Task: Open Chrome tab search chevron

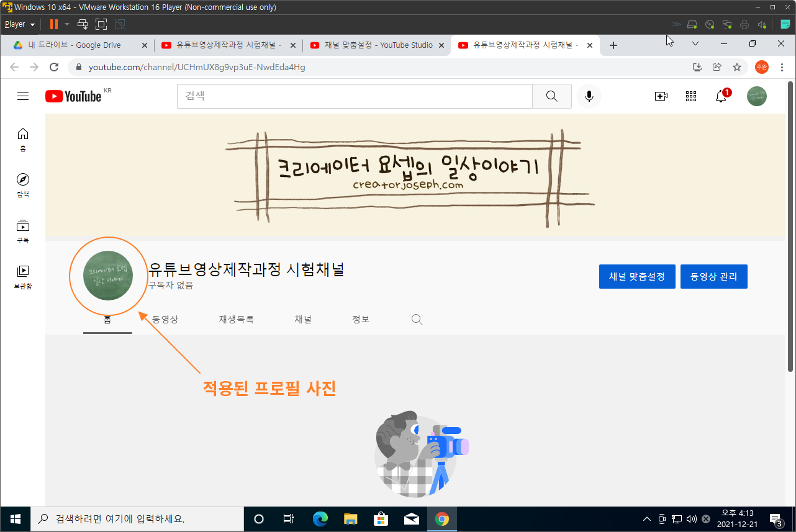Action: pyautogui.click(x=695, y=44)
